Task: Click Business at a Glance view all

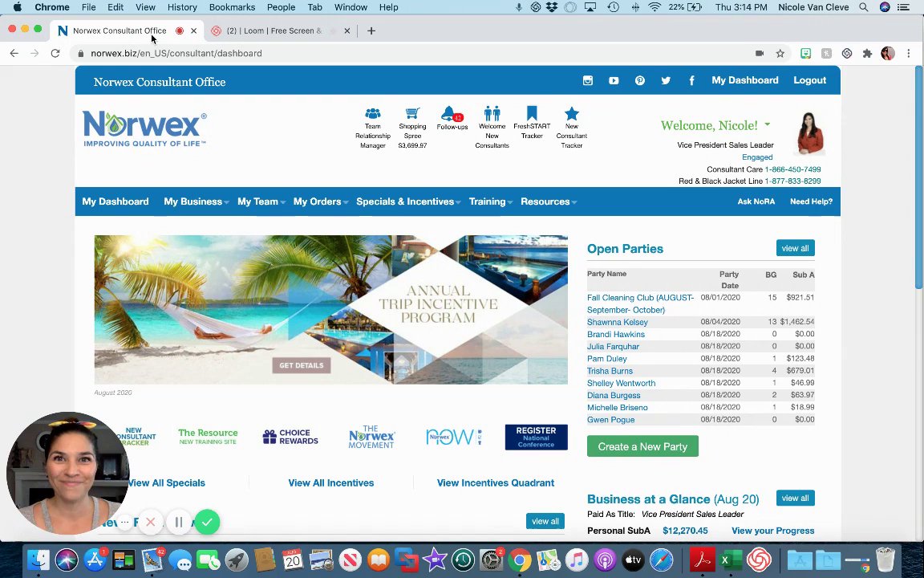Action: pyautogui.click(x=795, y=499)
